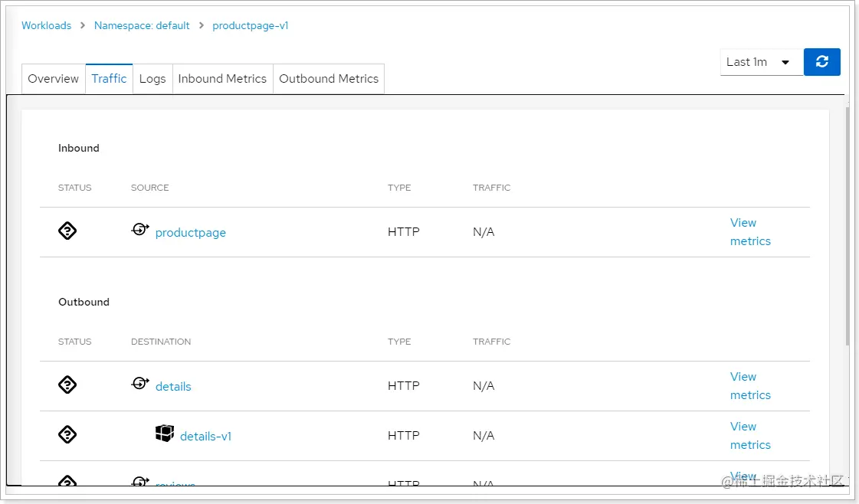Image resolution: width=859 pixels, height=504 pixels.
Task: Click the DESTINATION column header
Action: coord(160,342)
